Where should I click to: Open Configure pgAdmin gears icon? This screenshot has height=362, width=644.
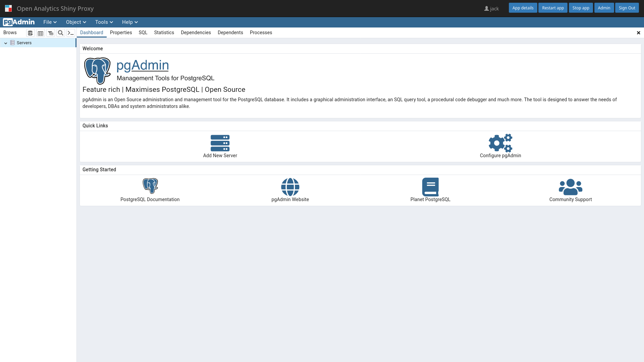[x=500, y=143]
